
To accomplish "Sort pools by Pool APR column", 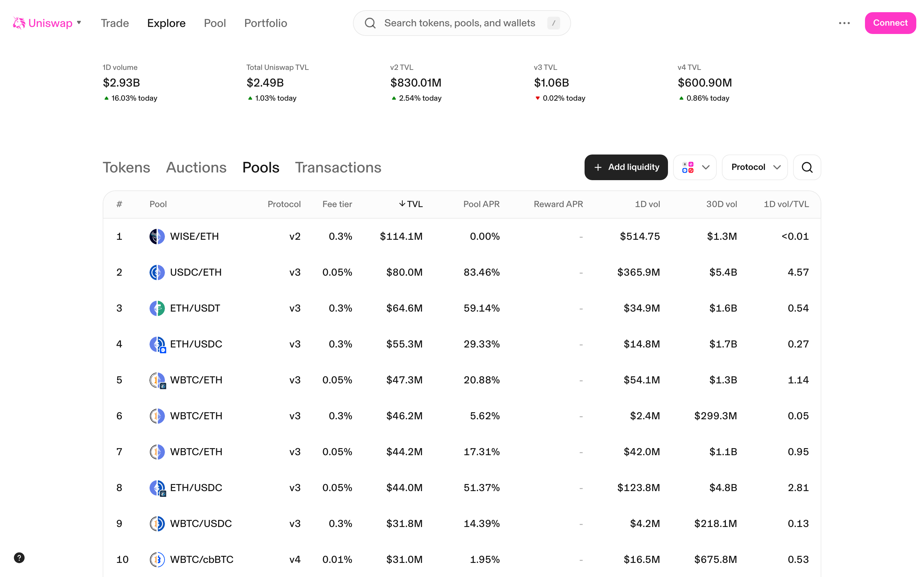I will [481, 204].
